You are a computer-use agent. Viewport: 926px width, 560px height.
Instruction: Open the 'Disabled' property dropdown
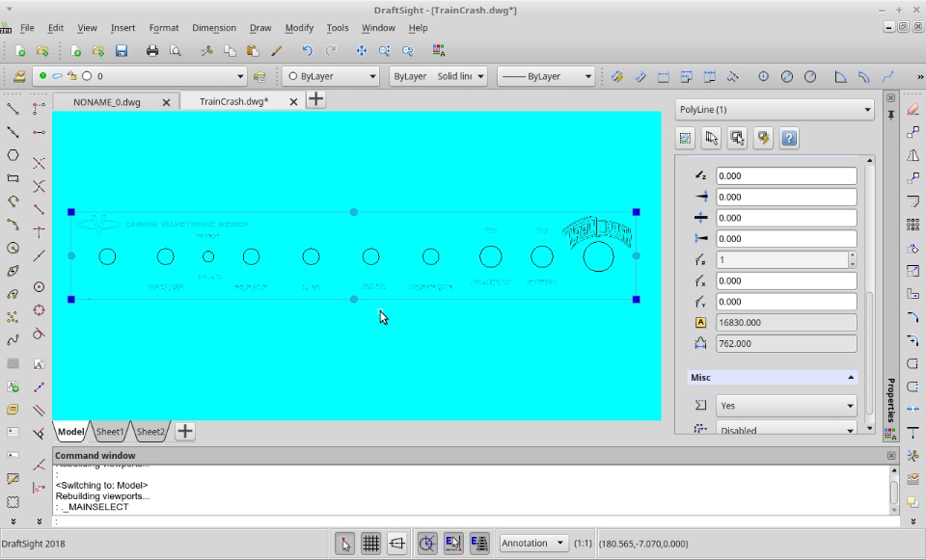[x=787, y=429]
